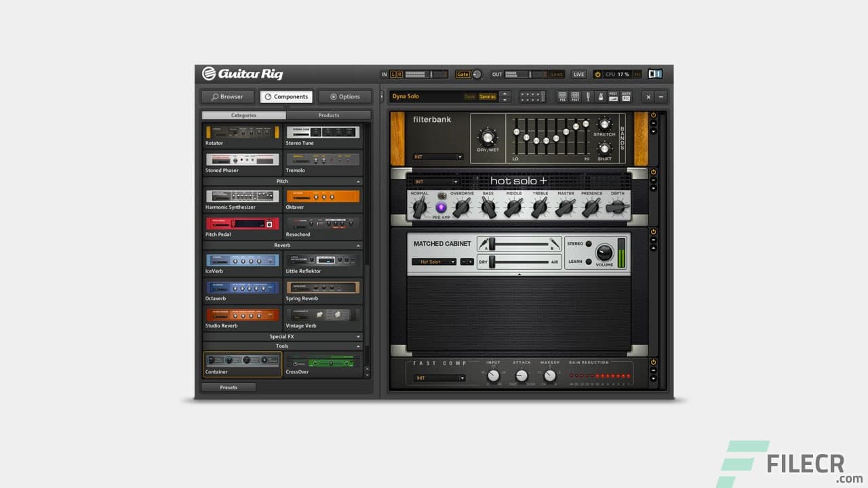Image resolution: width=868 pixels, height=488 pixels.
Task: Open the Master FX section
Action: tap(626, 96)
